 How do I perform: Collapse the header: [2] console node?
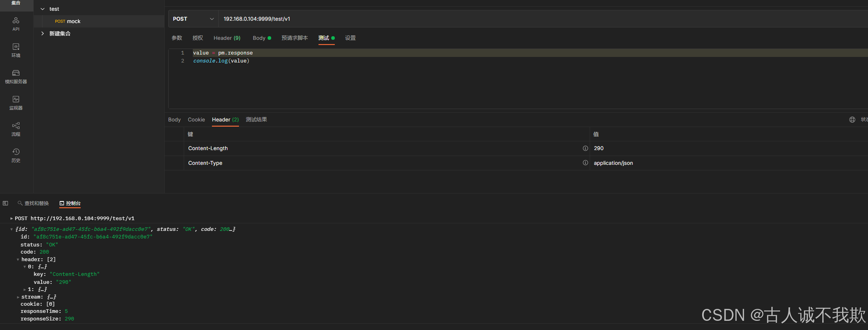18,259
